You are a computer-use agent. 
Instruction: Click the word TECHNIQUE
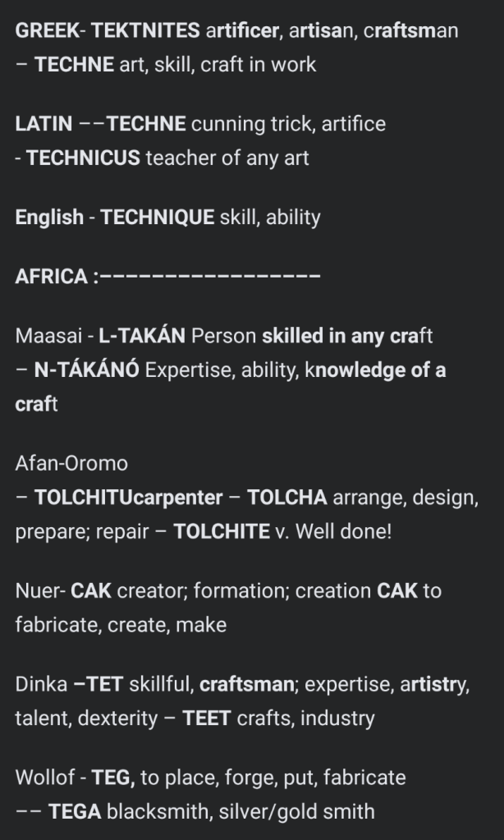158,218
